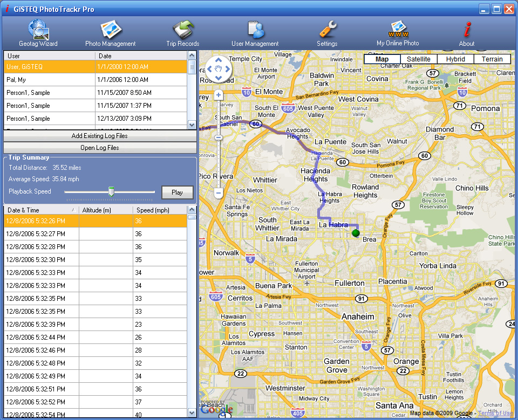Screen dimensions: 518x420
Task: Zoom out with map minus button
Action: [x=219, y=193]
